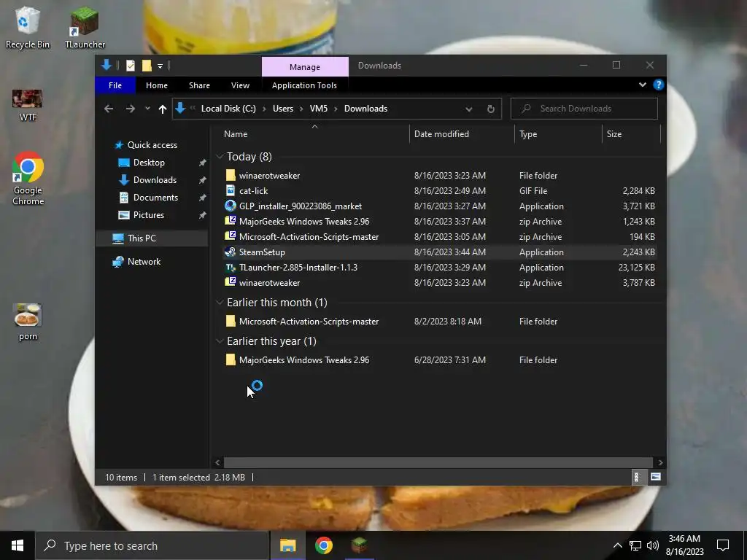Sort by the Name column header
The image size is (747, 560).
click(314, 134)
